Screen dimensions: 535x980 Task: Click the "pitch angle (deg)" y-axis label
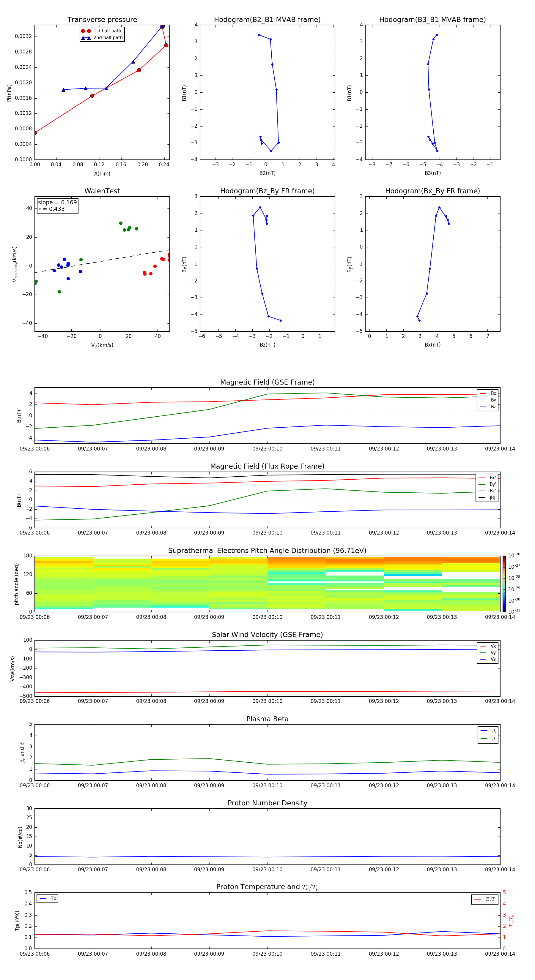pyautogui.click(x=16, y=584)
